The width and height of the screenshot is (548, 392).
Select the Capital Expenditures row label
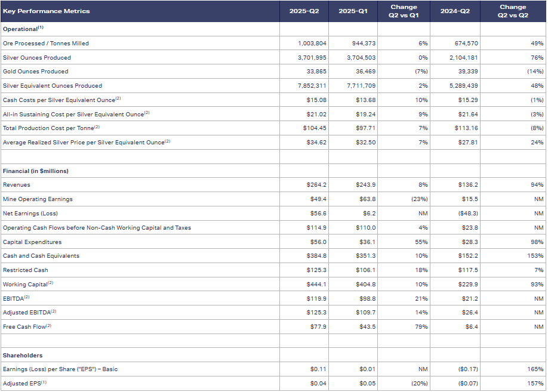32,242
